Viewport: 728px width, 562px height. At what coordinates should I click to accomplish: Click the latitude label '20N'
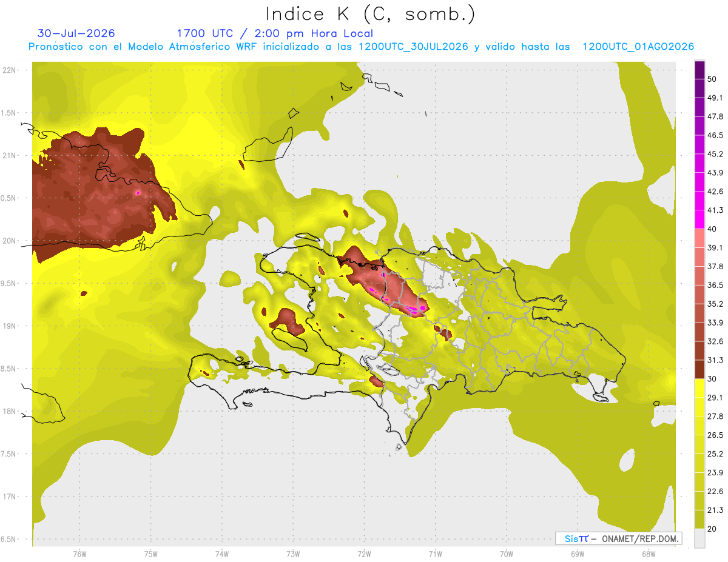click(10, 241)
